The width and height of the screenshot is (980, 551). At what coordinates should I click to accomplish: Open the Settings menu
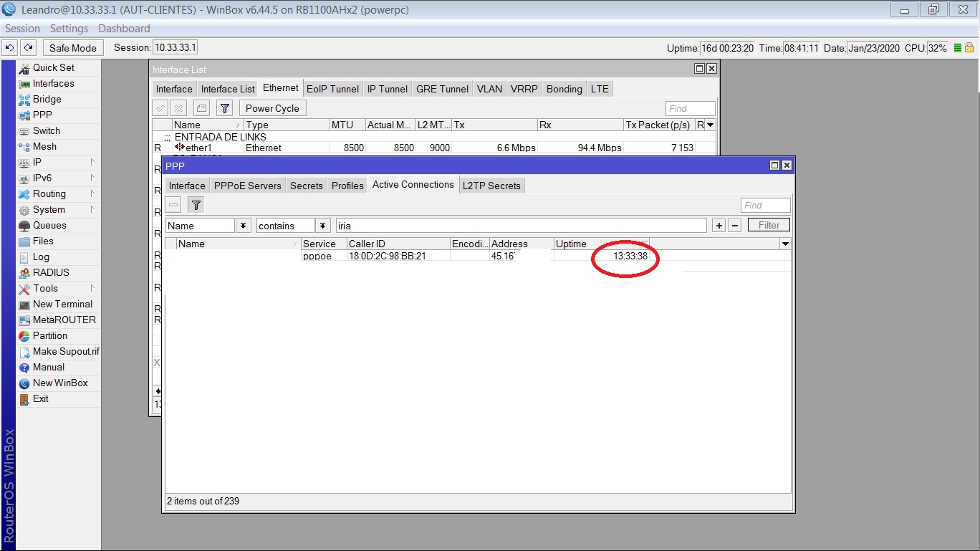pyautogui.click(x=69, y=29)
